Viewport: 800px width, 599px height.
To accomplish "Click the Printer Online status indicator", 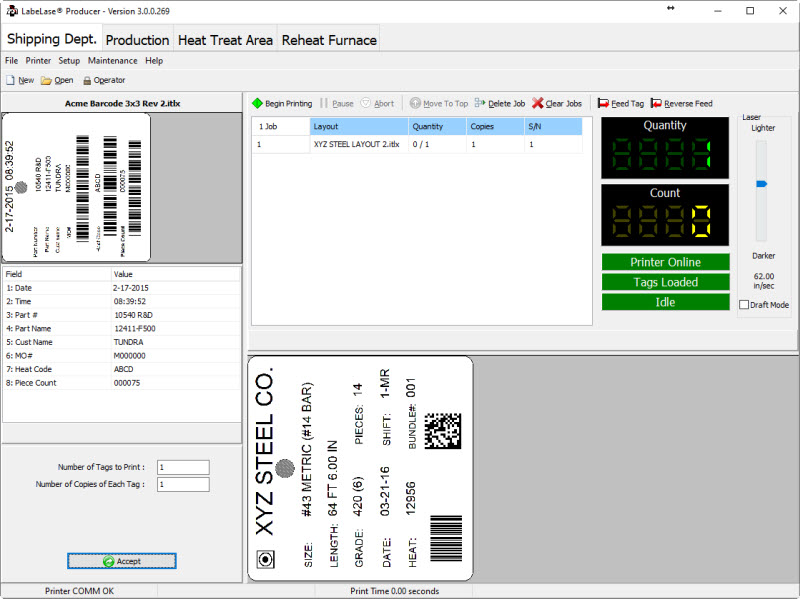I will click(x=665, y=262).
